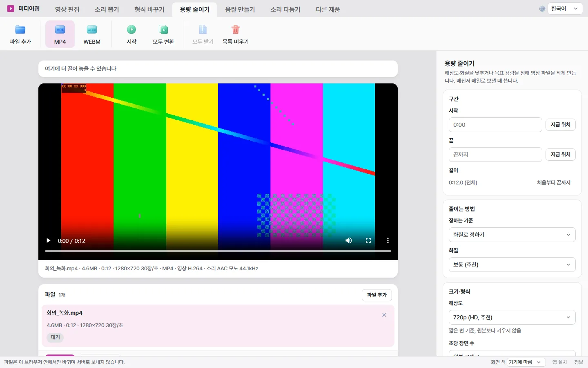
Task: Click the 여기에 더 끌어 놓을 수 있습니다 drop zone
Action: 218,69
